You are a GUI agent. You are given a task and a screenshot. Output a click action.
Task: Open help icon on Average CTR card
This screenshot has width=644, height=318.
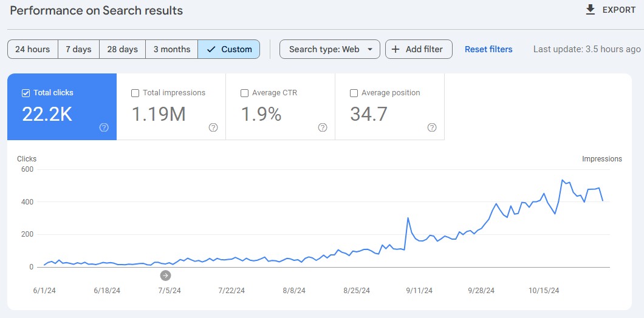[323, 127]
